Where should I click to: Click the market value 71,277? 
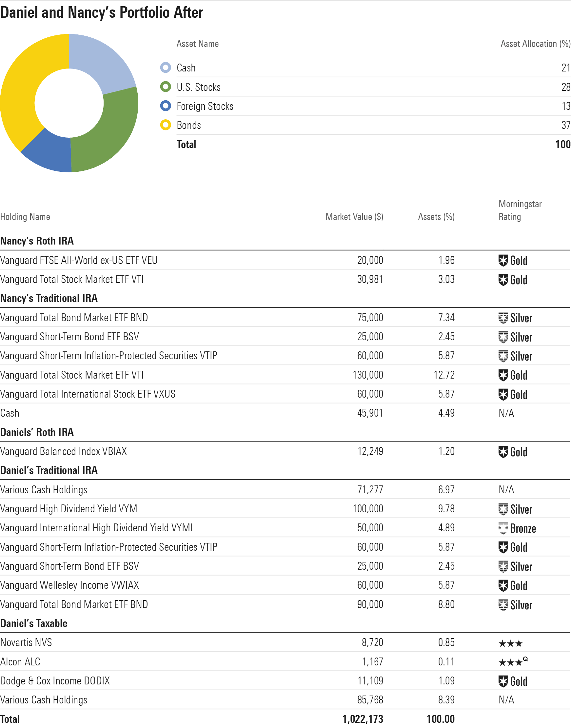pyautogui.click(x=370, y=490)
